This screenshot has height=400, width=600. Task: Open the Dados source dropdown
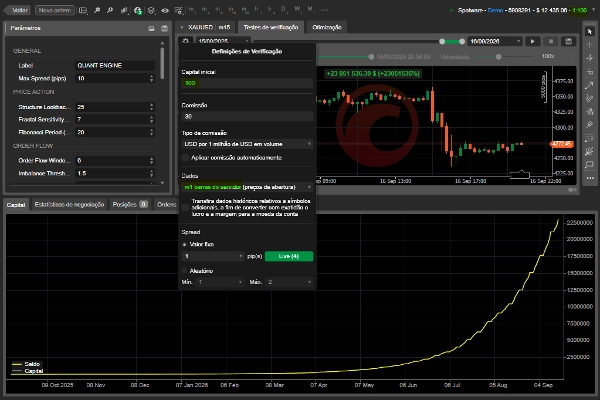(x=247, y=187)
